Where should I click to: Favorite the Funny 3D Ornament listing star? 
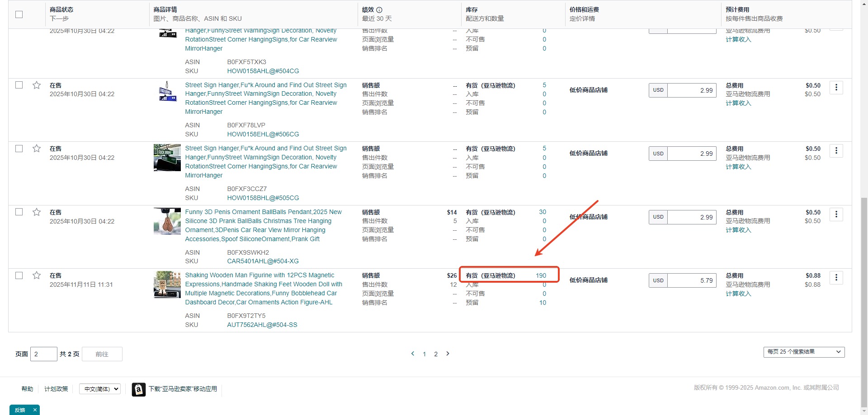point(37,212)
